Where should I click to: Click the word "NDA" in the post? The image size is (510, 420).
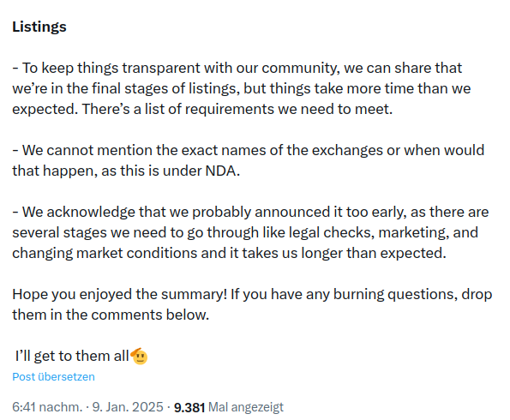click(223, 171)
